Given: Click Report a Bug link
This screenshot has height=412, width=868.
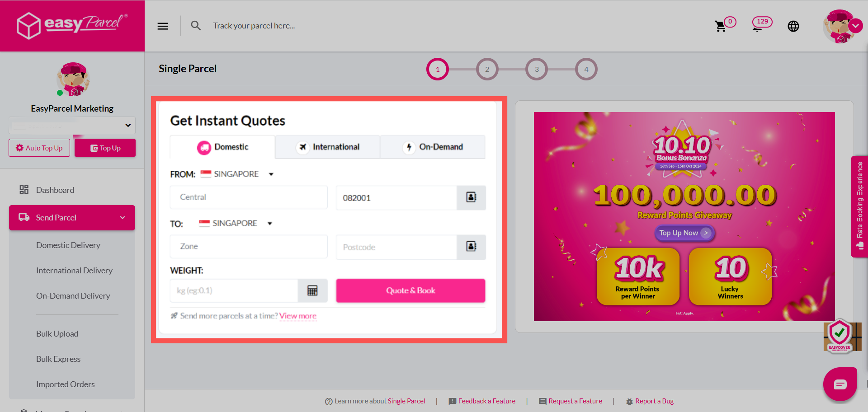Looking at the screenshot, I should pyautogui.click(x=654, y=401).
